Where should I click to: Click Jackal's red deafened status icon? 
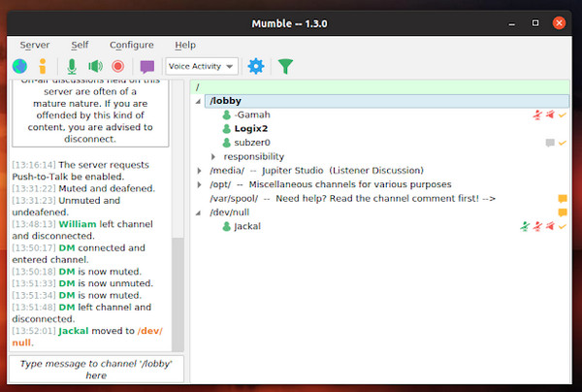tap(550, 226)
